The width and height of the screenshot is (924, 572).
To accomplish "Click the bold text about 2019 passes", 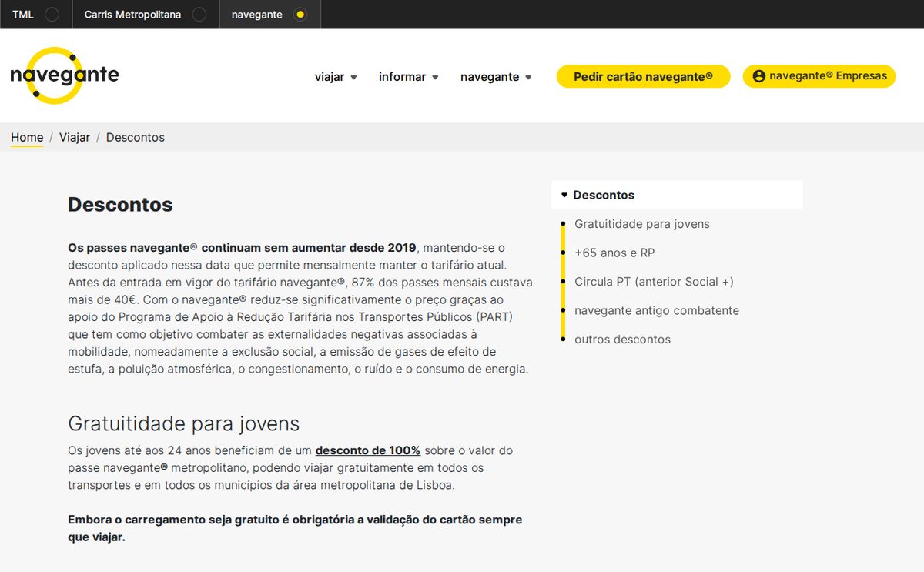I will point(242,247).
